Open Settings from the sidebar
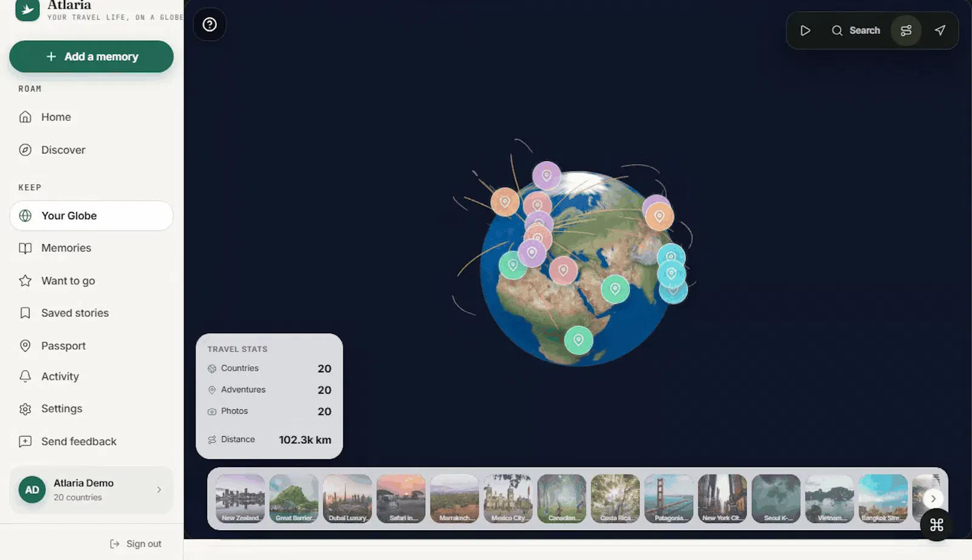The image size is (972, 560). point(91,409)
